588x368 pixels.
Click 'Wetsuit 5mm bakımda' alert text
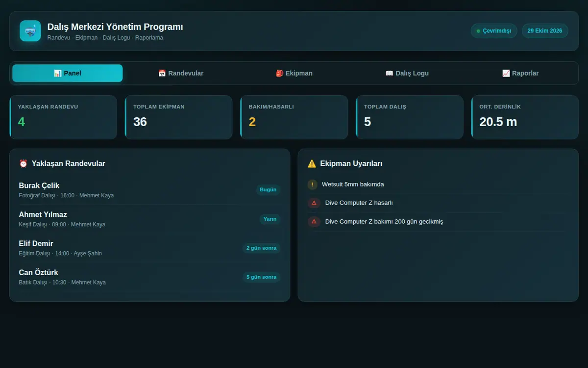coord(353,184)
